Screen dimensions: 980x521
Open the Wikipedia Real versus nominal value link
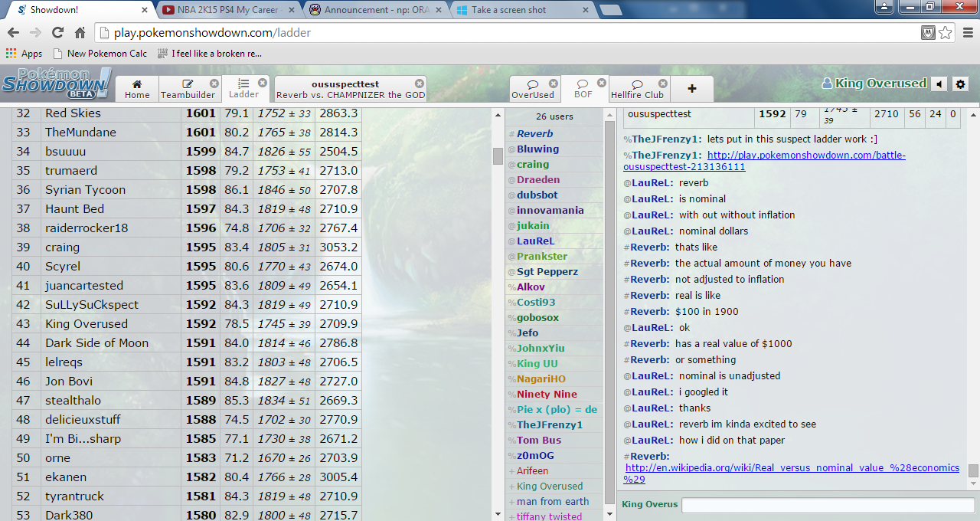792,468
